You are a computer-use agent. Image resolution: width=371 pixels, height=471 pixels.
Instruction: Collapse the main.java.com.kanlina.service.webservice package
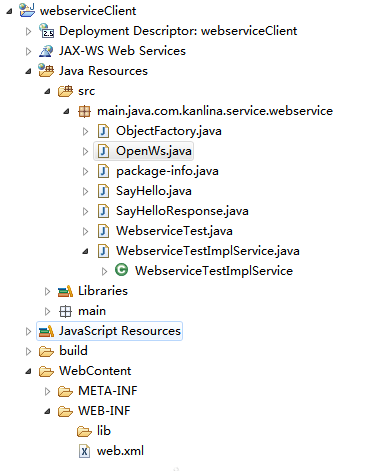tap(67, 111)
